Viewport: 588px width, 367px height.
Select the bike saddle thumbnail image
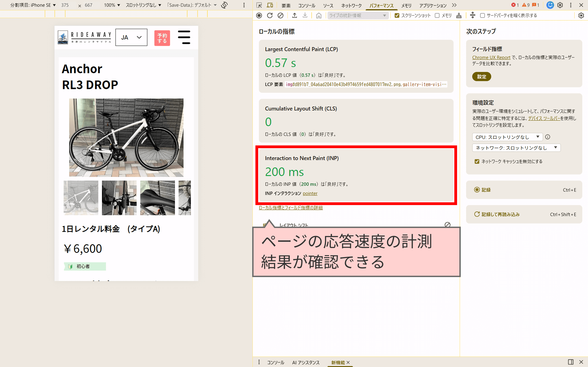(157, 197)
